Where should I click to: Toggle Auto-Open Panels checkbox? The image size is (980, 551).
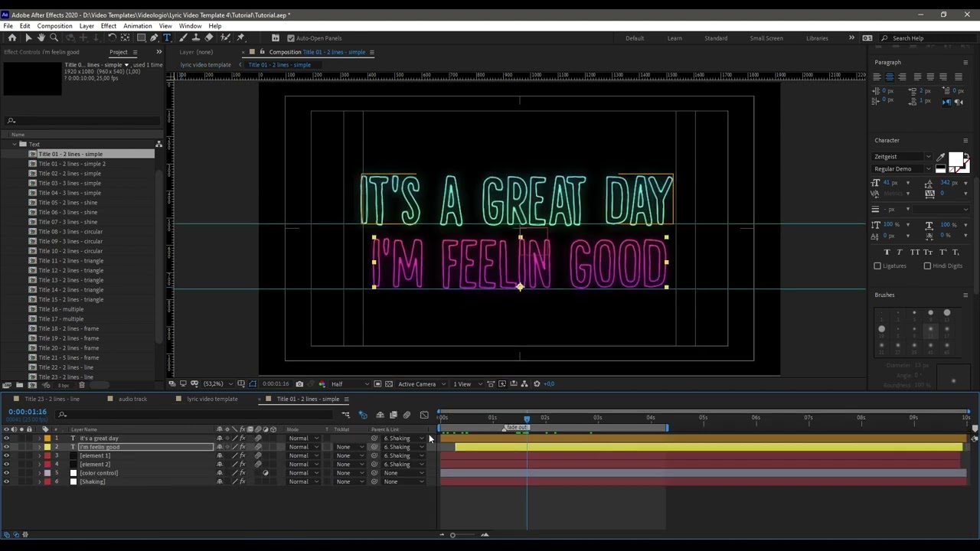coord(291,38)
